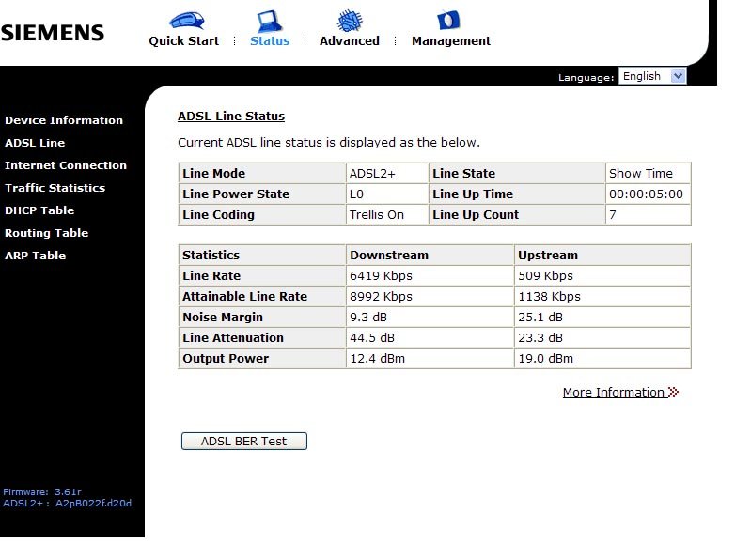The image size is (735, 560).
Task: Click downstream noise margin 9.3 dB
Action: (x=368, y=318)
